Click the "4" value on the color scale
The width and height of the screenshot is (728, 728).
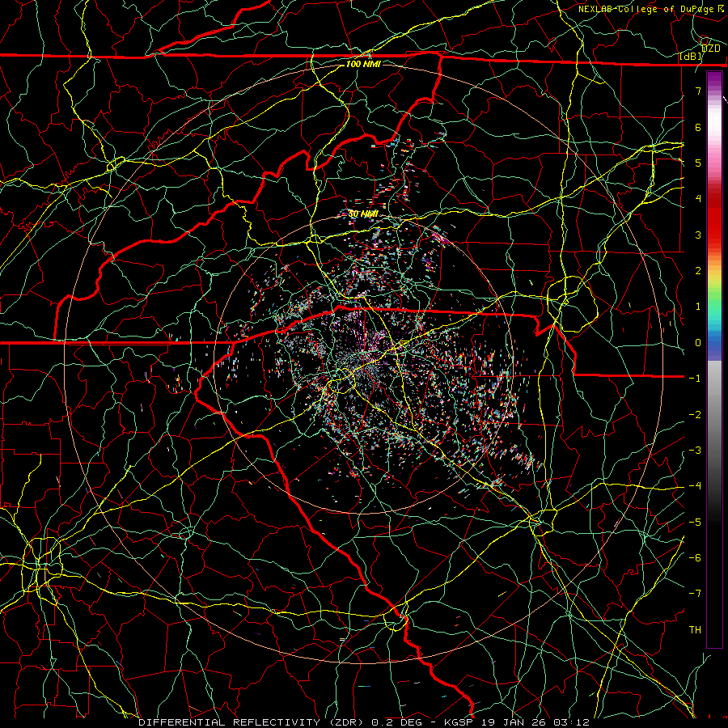coord(698,199)
